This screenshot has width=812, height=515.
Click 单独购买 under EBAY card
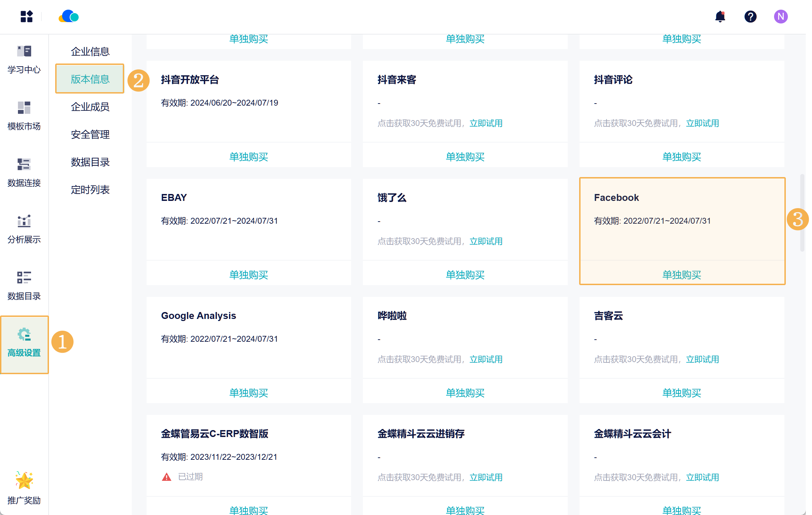coord(248,275)
